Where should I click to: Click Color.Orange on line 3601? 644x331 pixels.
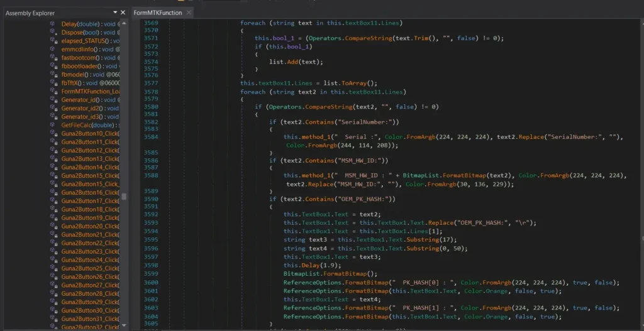486,291
